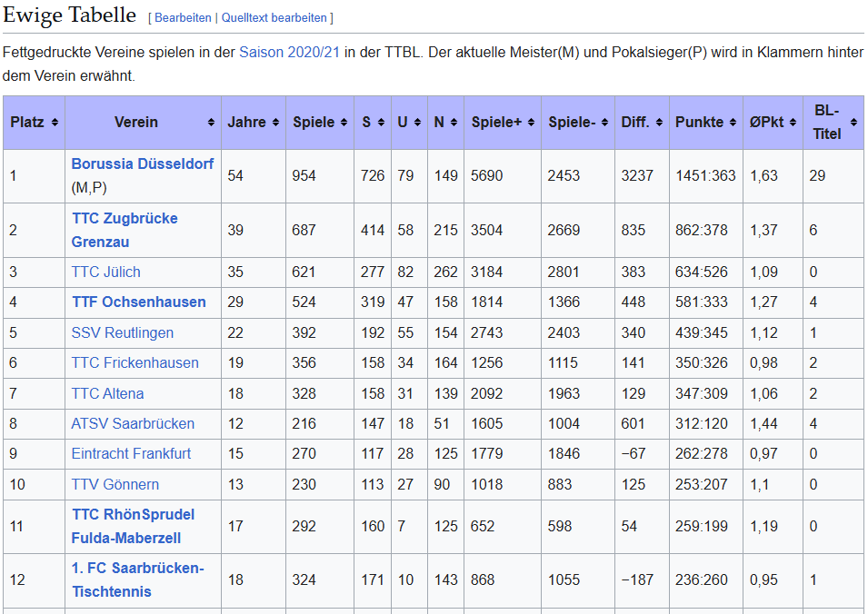The height and width of the screenshot is (614, 868).
Task: Follow Eintracht Frankfurt link
Action: [131, 453]
